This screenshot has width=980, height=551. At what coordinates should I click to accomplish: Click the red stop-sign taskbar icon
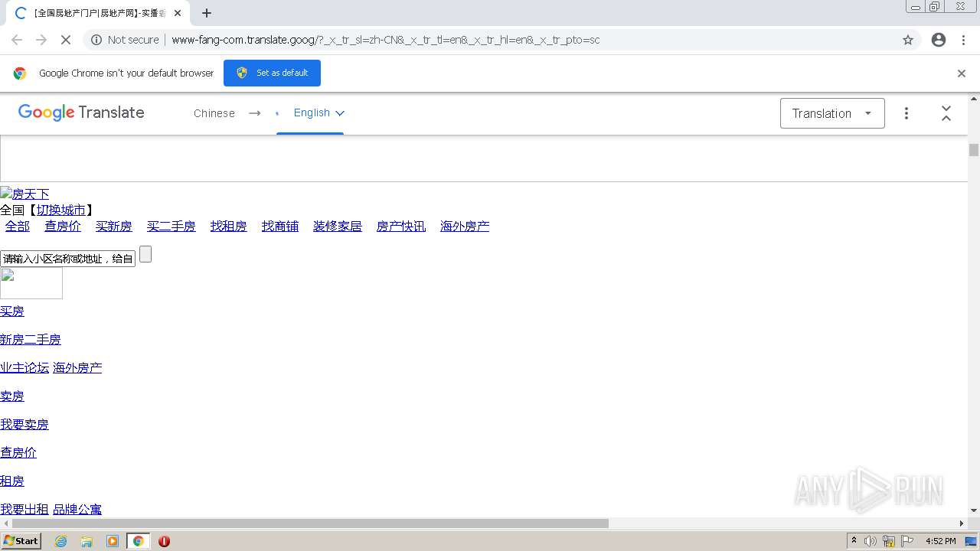(x=164, y=541)
